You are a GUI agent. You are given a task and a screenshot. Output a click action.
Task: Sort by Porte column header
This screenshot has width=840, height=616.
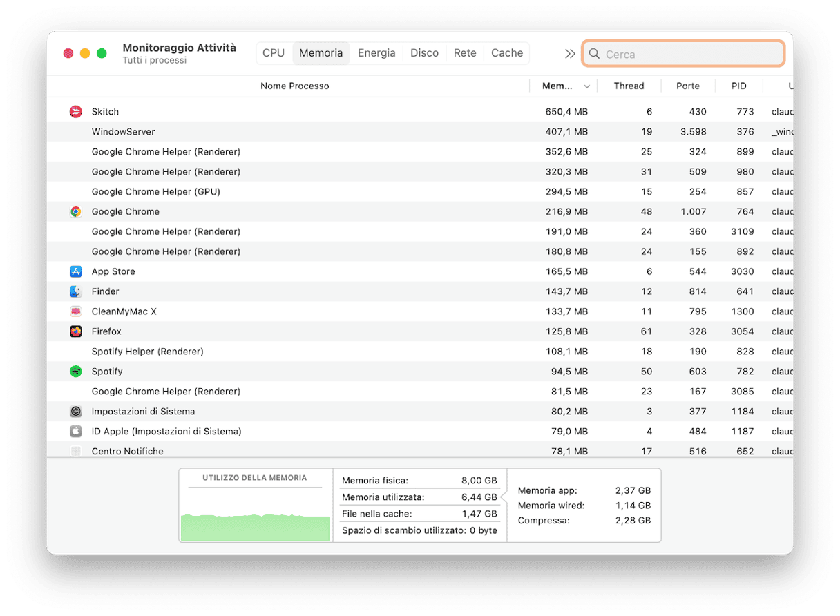pos(688,86)
